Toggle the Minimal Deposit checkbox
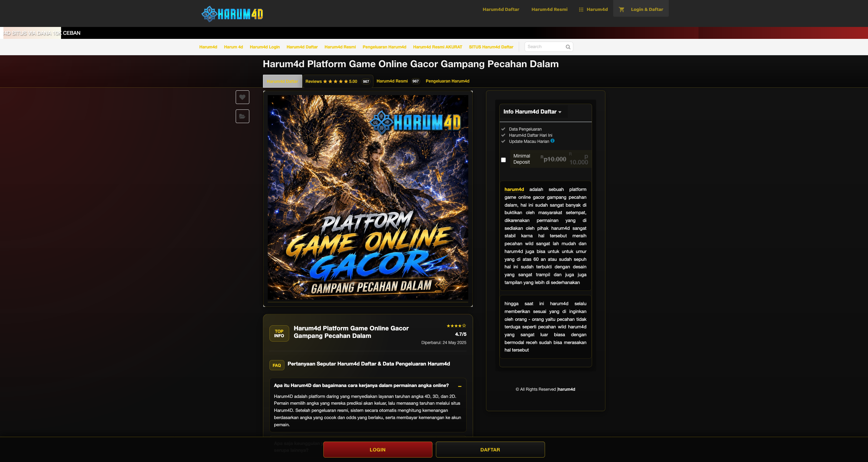Image resolution: width=868 pixels, height=462 pixels. 503,160
